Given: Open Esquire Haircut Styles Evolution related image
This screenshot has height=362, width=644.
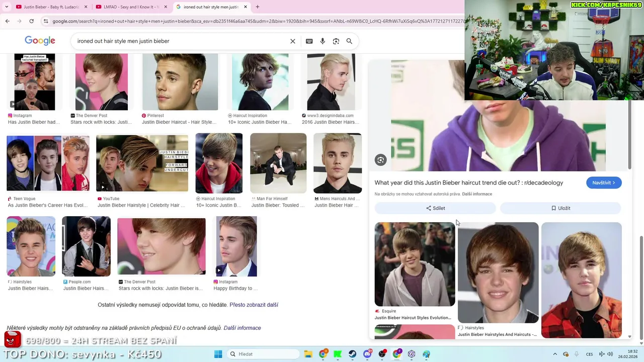Looking at the screenshot, I should (x=415, y=264).
